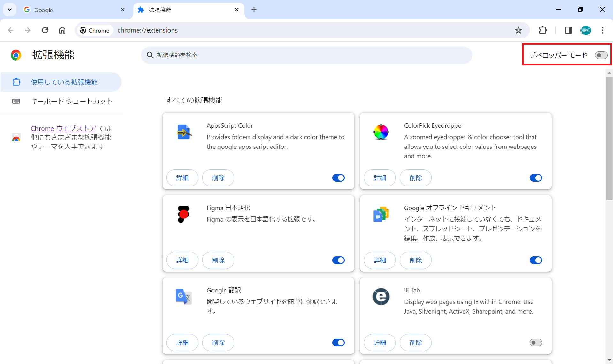Click the Chrome logo beside 拡張機能 heading

(16, 55)
